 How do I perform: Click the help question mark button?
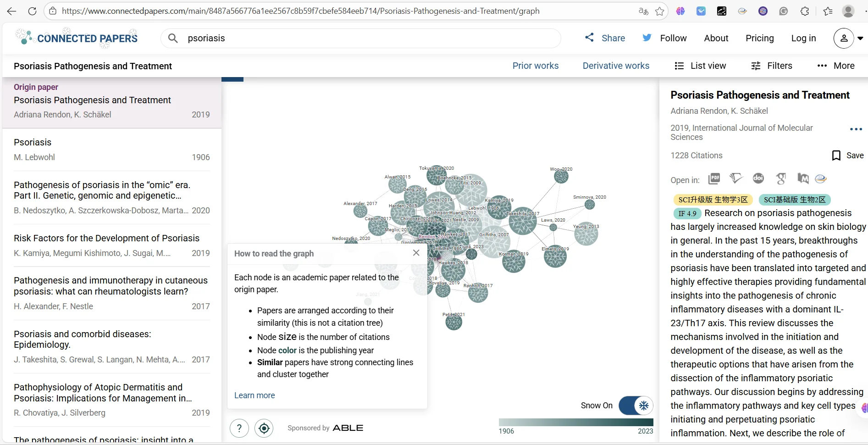click(x=239, y=428)
